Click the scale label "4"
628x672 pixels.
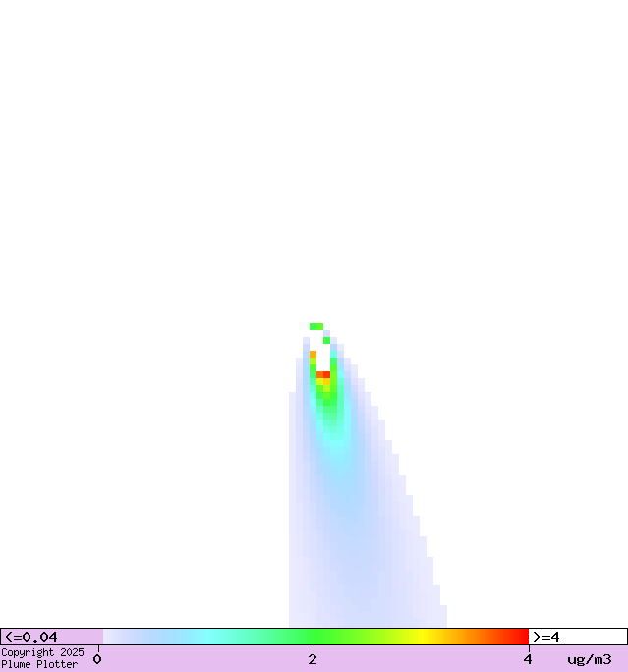click(528, 659)
